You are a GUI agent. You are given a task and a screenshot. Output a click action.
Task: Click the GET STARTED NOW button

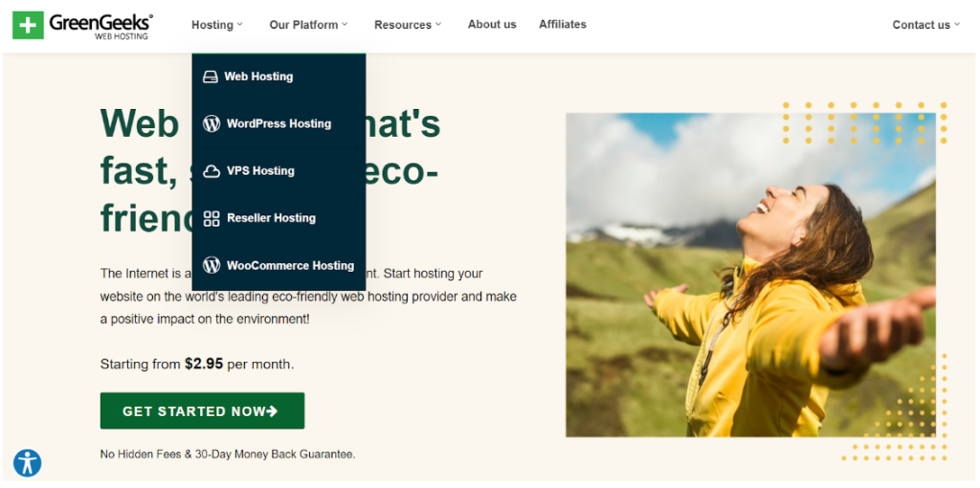(203, 410)
